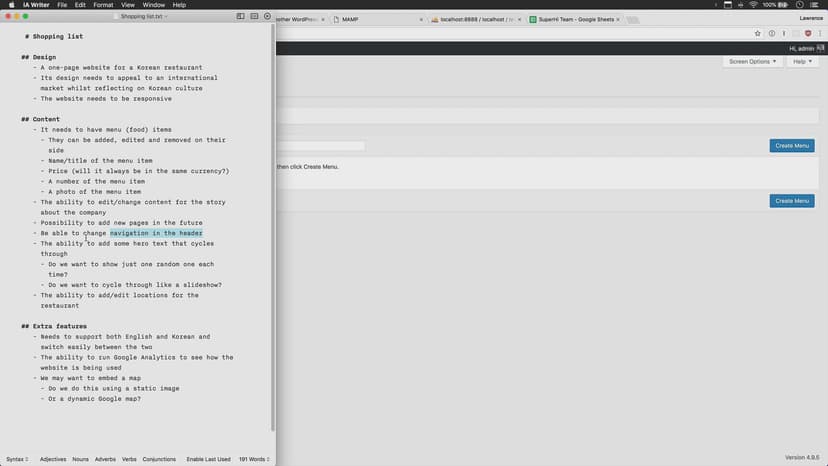
Task: Open the Syntax dropdown in status bar
Action: [17, 459]
